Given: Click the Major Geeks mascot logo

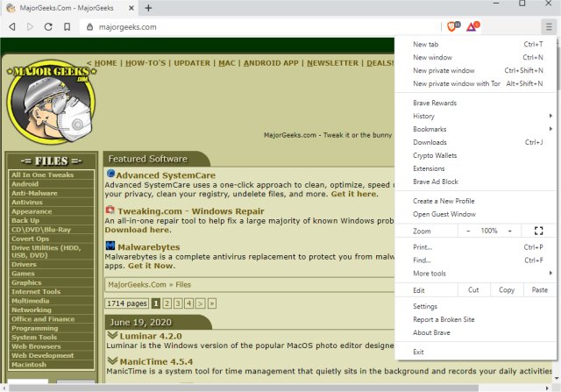Looking at the screenshot, I should (52, 102).
